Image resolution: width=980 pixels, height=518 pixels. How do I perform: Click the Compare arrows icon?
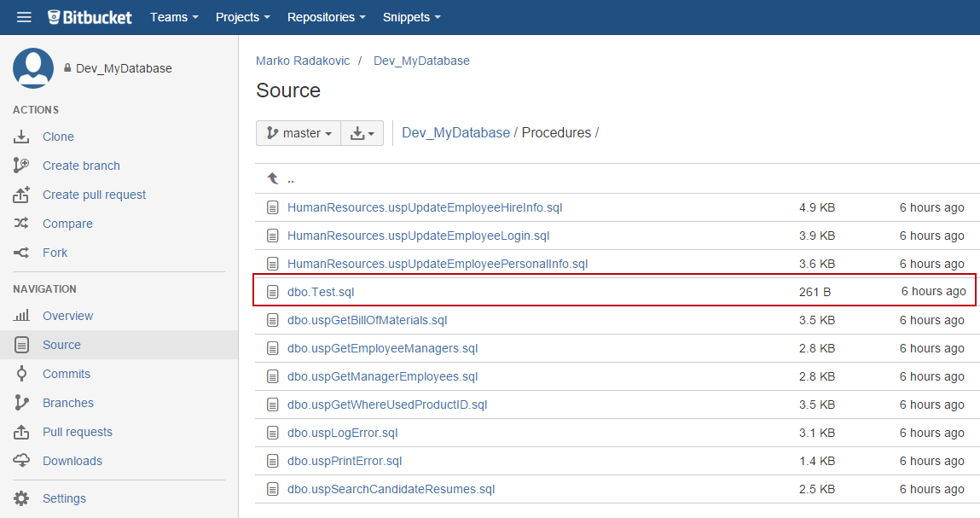coord(22,224)
